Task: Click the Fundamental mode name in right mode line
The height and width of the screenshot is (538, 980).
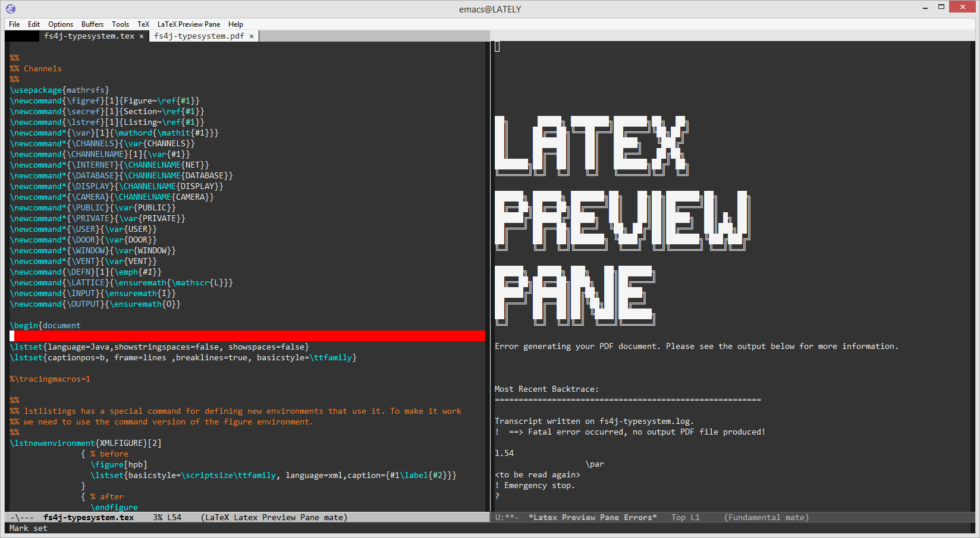Action: 763,517
